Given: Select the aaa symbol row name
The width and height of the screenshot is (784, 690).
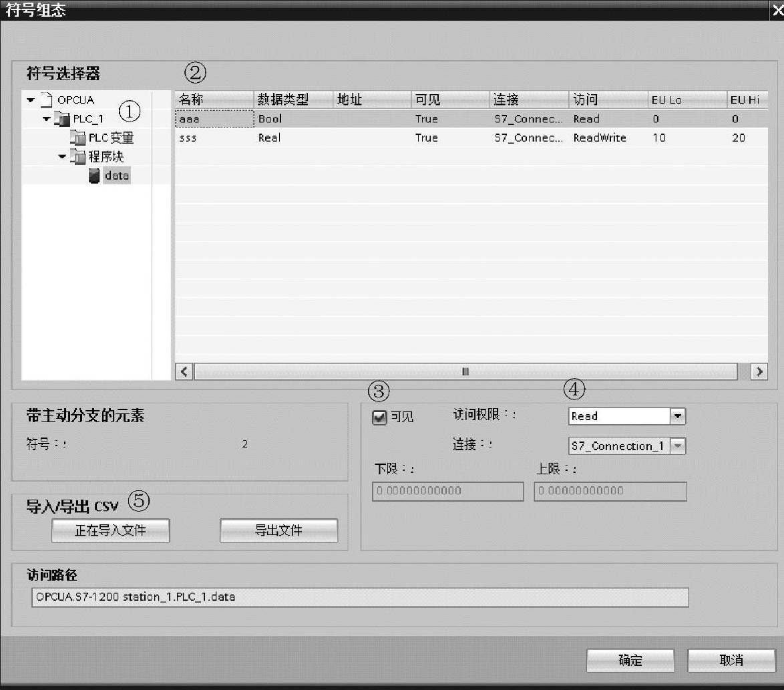Looking at the screenshot, I should [x=214, y=119].
